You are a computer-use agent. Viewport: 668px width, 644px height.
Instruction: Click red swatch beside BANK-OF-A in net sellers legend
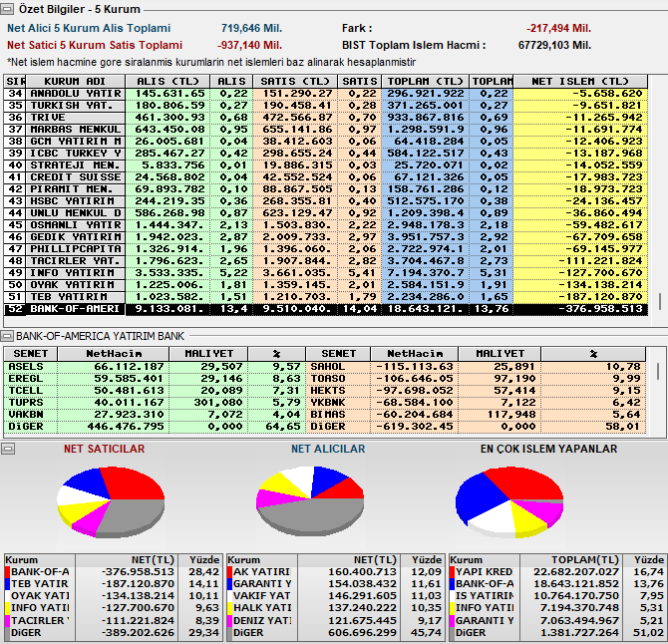[7, 572]
